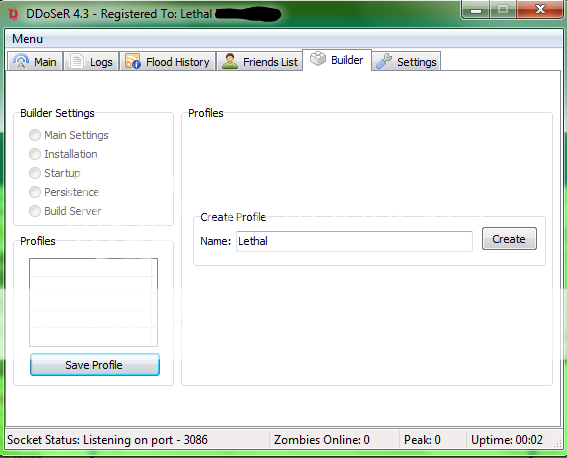The height and width of the screenshot is (458, 567).
Task: Open the Friends List tab
Action: 260,61
